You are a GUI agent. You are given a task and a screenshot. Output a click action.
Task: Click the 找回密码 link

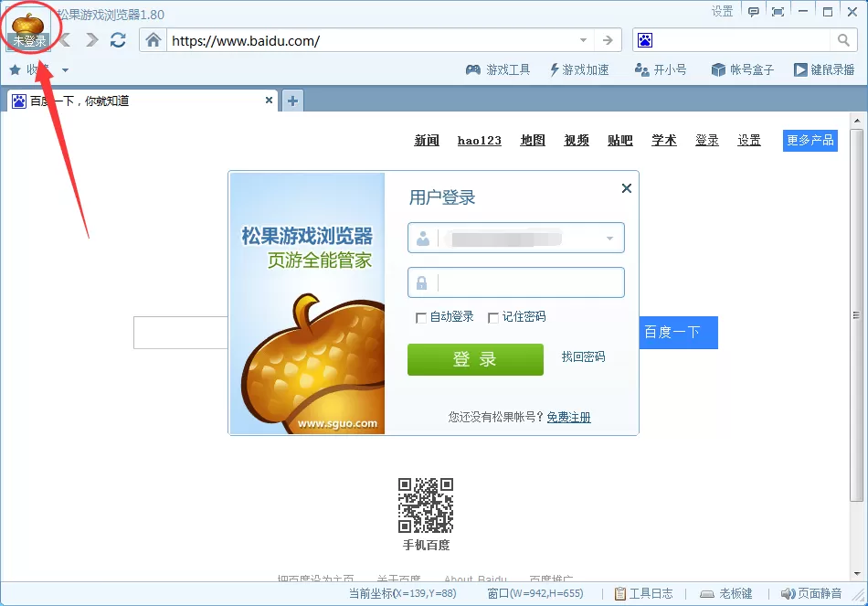tap(584, 356)
